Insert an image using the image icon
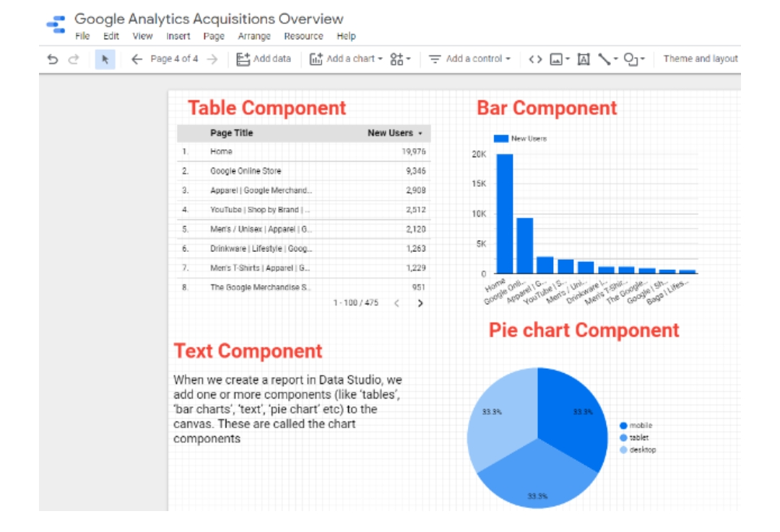780x532 pixels. 559,59
